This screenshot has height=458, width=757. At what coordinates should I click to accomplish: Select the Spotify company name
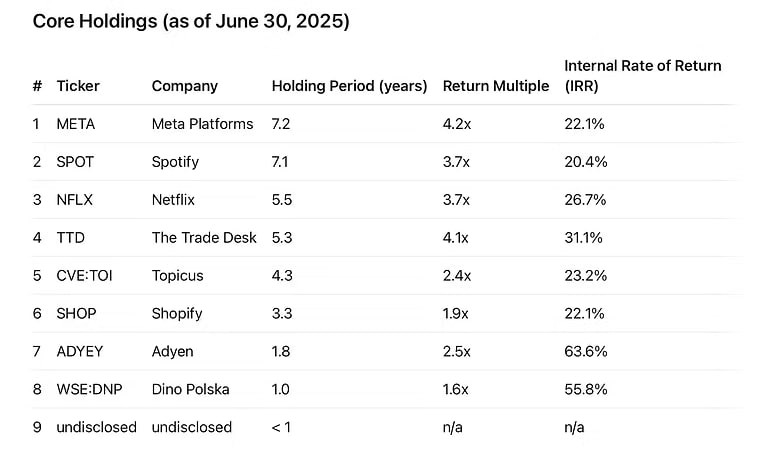pos(175,162)
